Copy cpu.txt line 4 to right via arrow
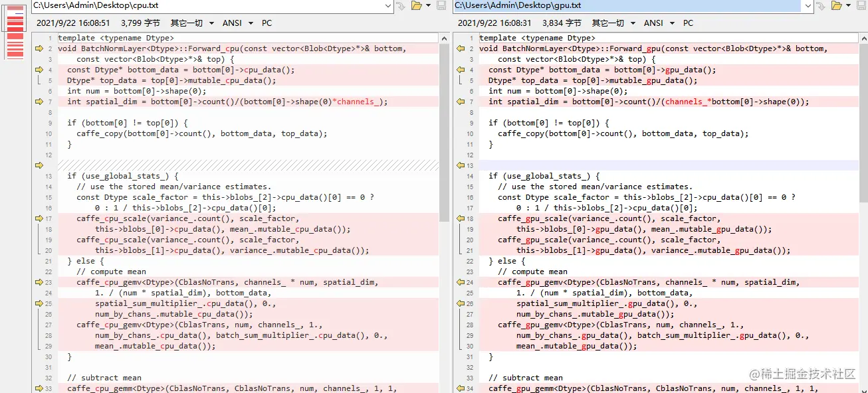Viewport: 868px width, 393px height. click(38, 70)
